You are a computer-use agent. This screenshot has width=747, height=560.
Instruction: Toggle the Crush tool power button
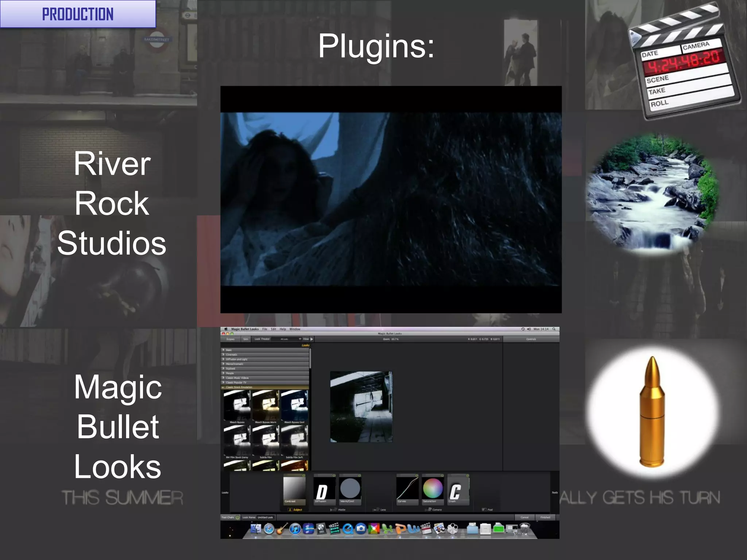point(468,475)
